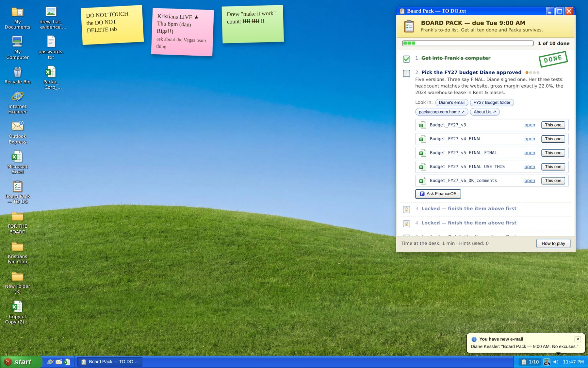This screenshot has width=588, height=368.
Task: Open the New Folder (3) folder
Action: click(x=17, y=283)
